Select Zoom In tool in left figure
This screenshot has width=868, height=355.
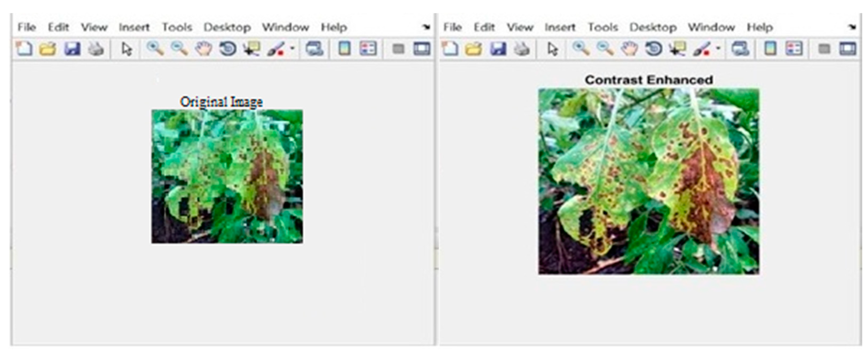click(x=155, y=49)
